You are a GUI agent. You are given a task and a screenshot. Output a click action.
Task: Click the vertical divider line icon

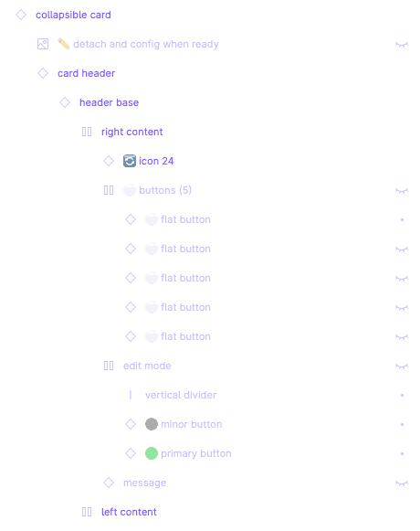[x=131, y=395]
